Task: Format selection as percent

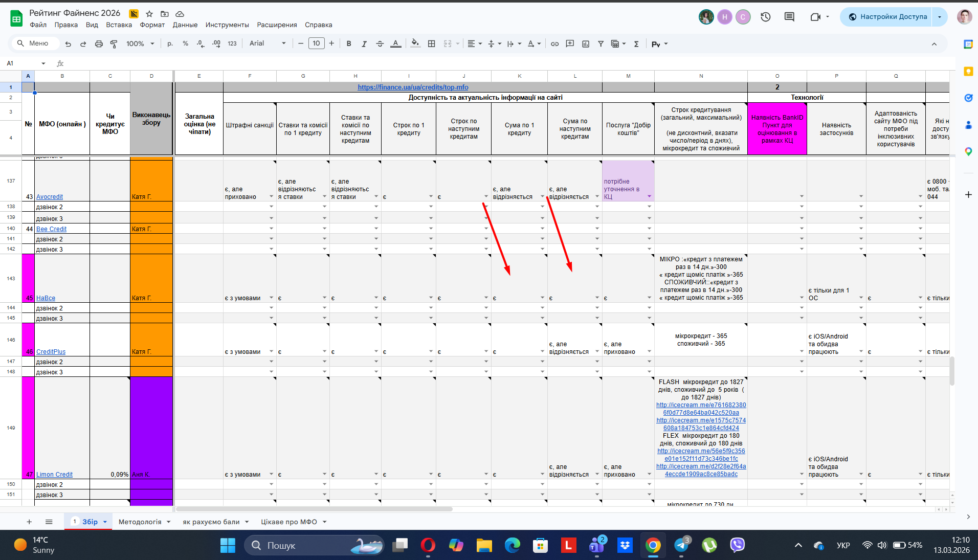Action: pos(186,44)
